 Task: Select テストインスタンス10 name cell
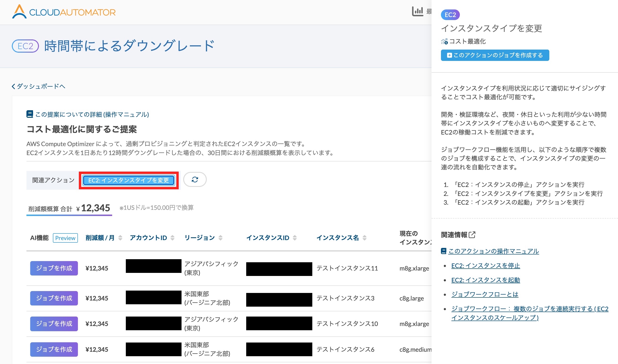click(347, 324)
